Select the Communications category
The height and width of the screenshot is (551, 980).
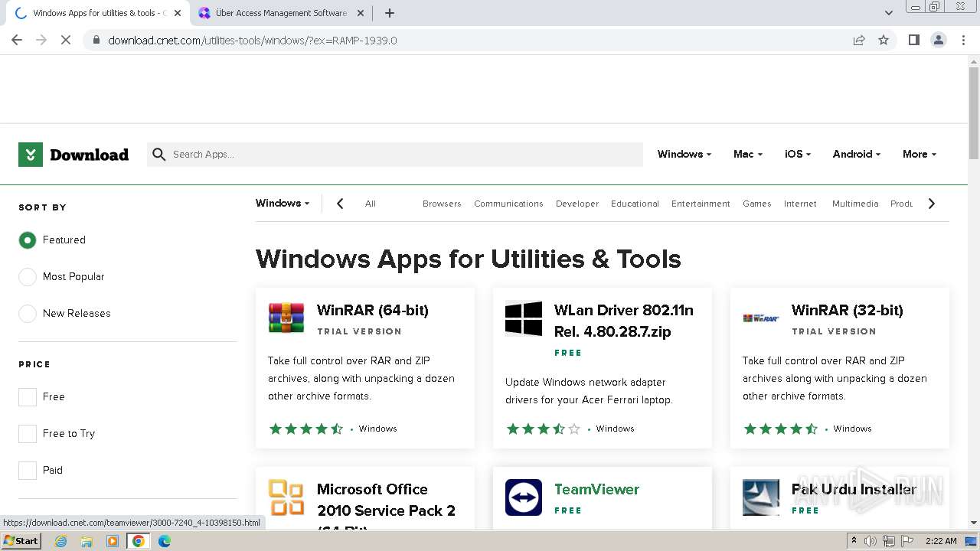coord(508,204)
